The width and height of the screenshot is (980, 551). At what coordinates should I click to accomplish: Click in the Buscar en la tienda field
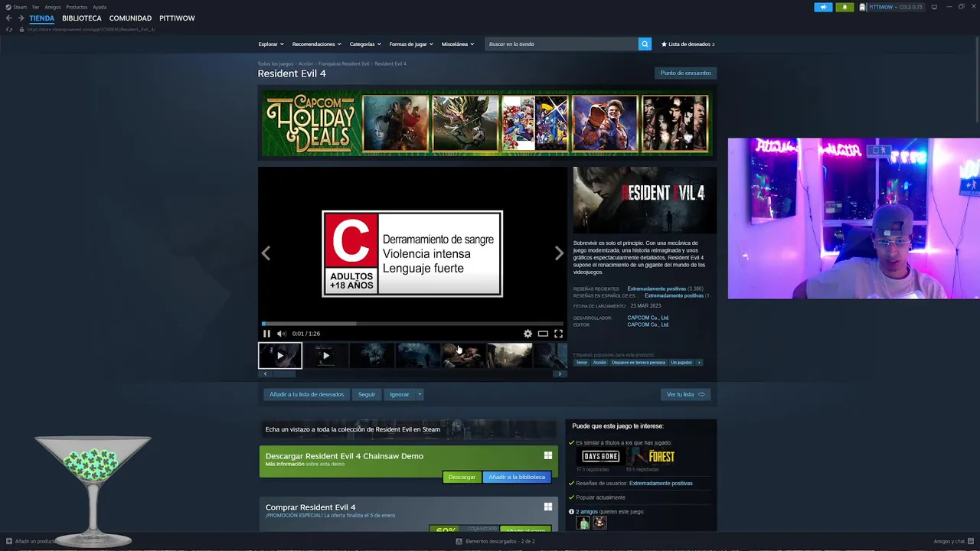coord(562,44)
